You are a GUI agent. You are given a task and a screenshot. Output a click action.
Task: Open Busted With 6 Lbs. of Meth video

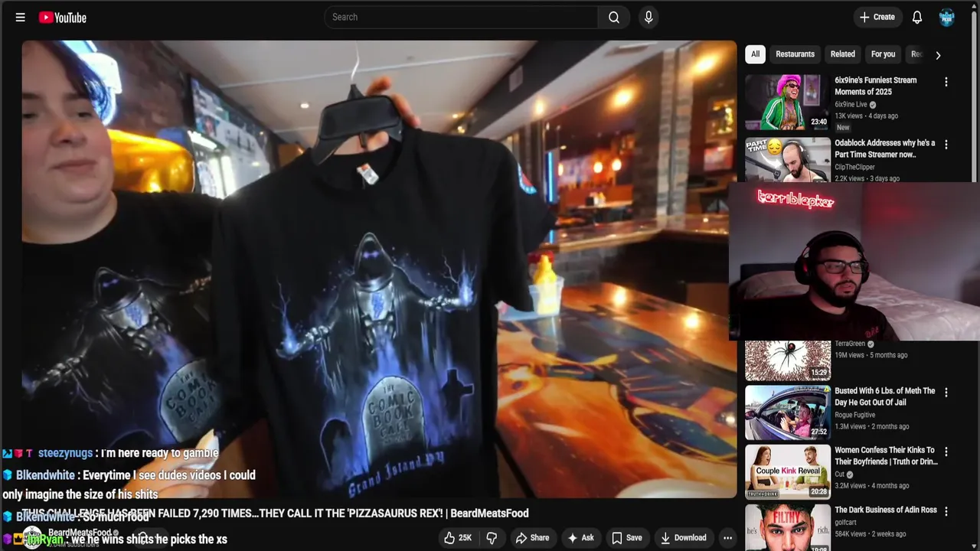pyautogui.click(x=885, y=396)
